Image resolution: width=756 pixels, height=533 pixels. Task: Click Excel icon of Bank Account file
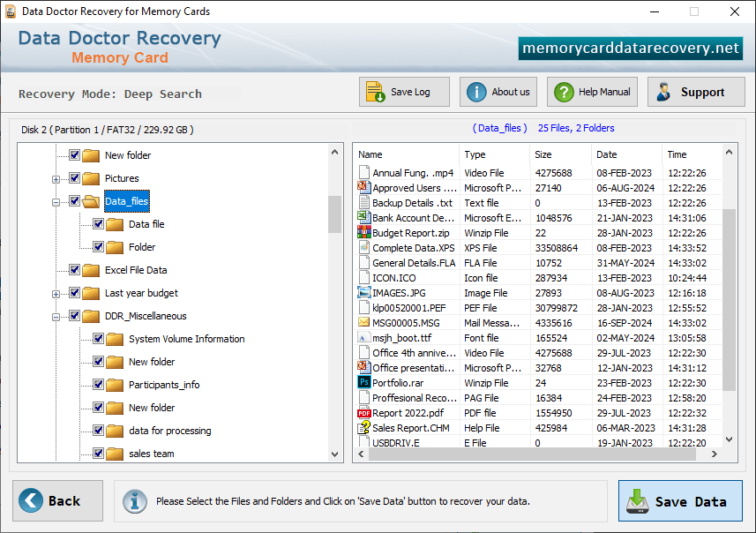(364, 217)
